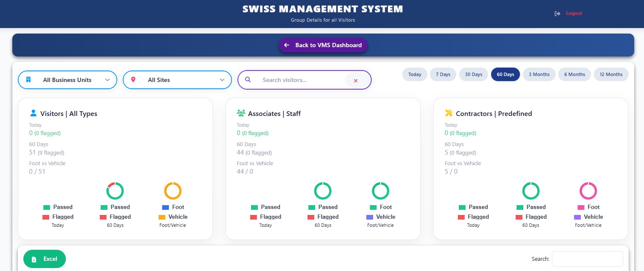This screenshot has width=644, height=271.
Task: Click the left arrow icon in Back button
Action: [x=287, y=45]
